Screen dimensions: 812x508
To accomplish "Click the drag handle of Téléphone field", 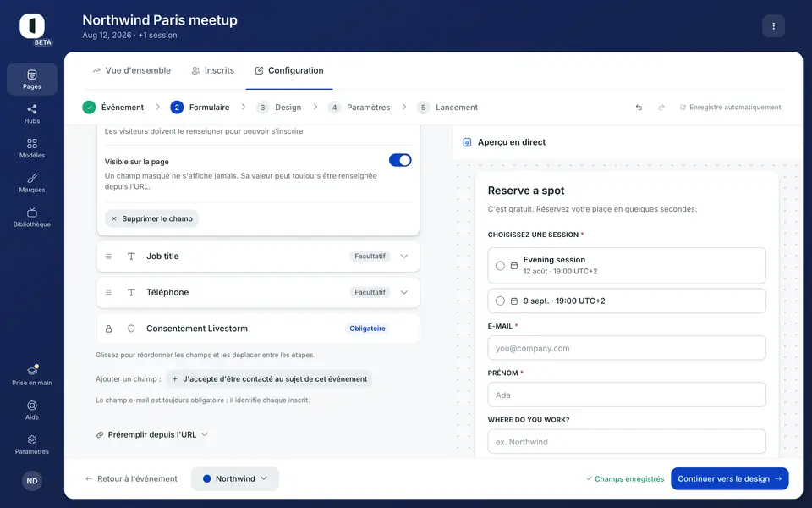I will click(x=109, y=292).
